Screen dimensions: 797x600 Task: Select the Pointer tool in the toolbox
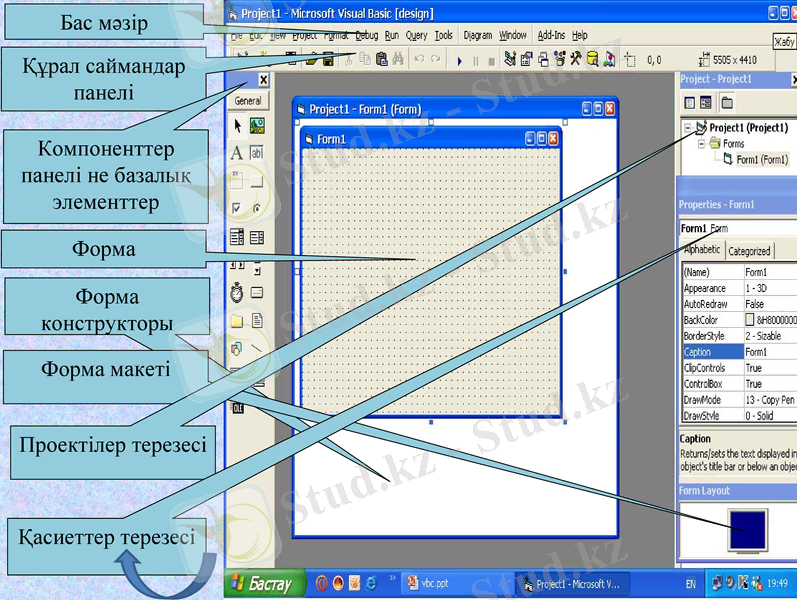pyautogui.click(x=237, y=125)
